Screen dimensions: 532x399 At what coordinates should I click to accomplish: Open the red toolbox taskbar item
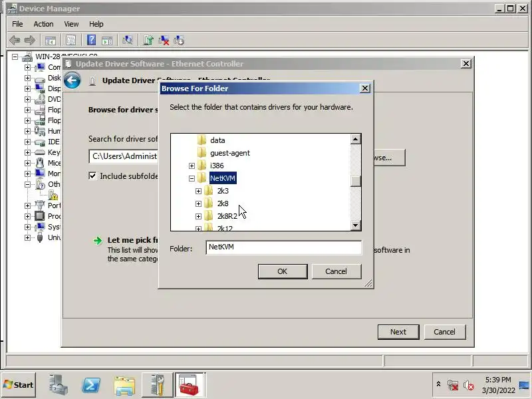[190, 385]
